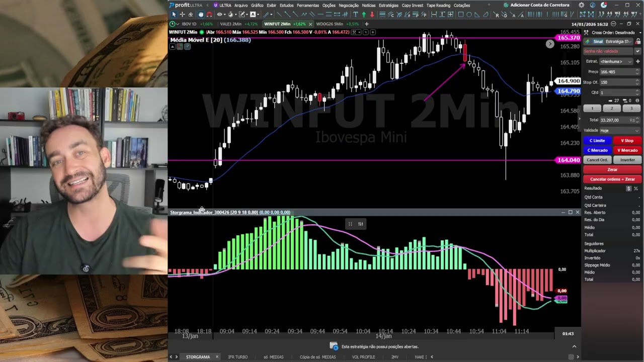The image size is (644, 362).
Task: Open the settings gear icon in title bar
Action: [582, 5]
